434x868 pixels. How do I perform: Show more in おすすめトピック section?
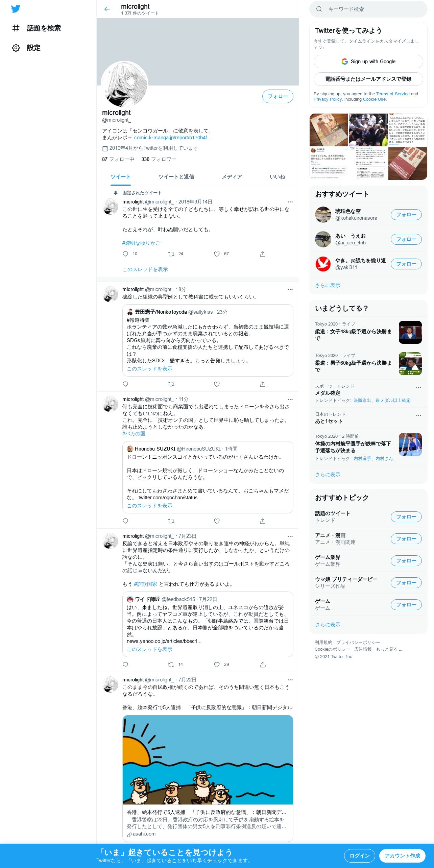pos(368,625)
